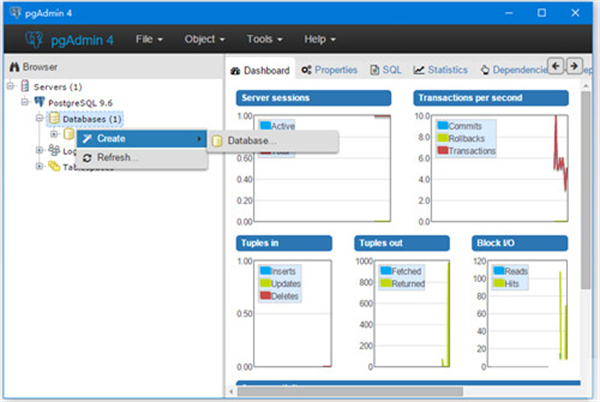This screenshot has height=402, width=600.
Task: Select Database... in the Create submenu
Action: pos(273,141)
